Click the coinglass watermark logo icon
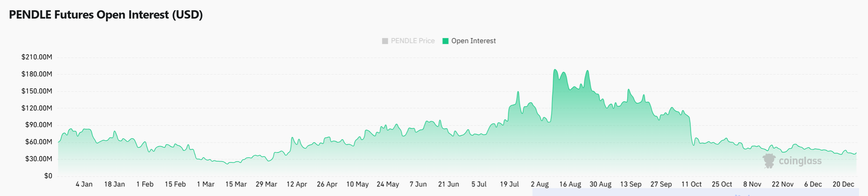This screenshot has width=868, height=196. pyautogui.click(x=769, y=161)
